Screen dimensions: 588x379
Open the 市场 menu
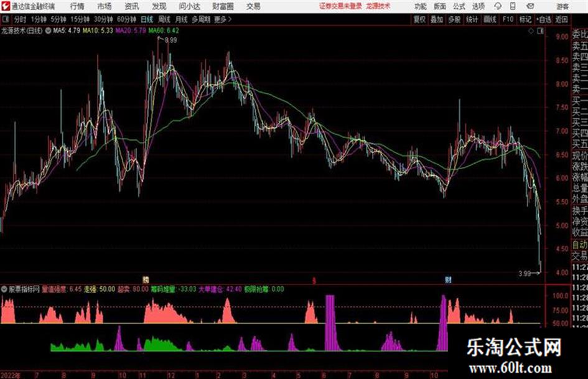tap(105, 6)
